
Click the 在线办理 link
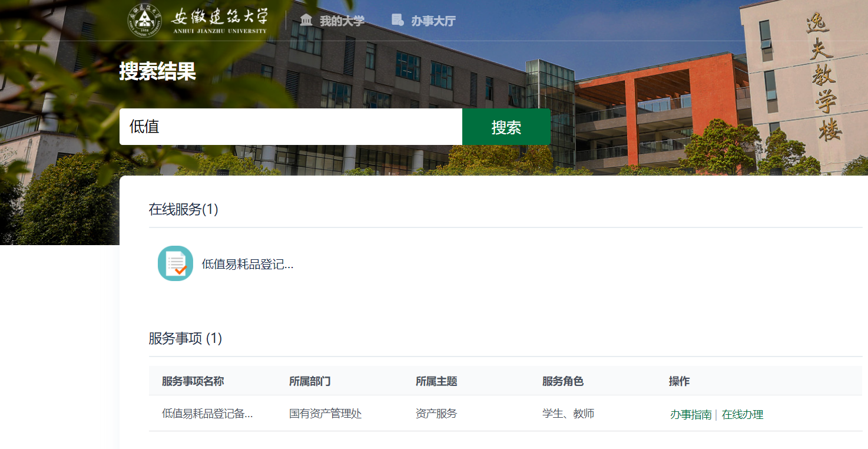pyautogui.click(x=742, y=414)
